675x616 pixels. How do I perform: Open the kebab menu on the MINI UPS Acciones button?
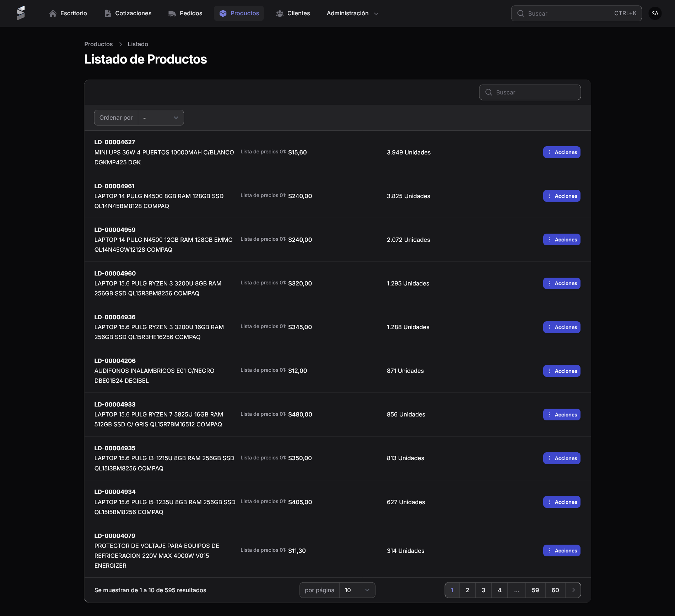(550, 152)
